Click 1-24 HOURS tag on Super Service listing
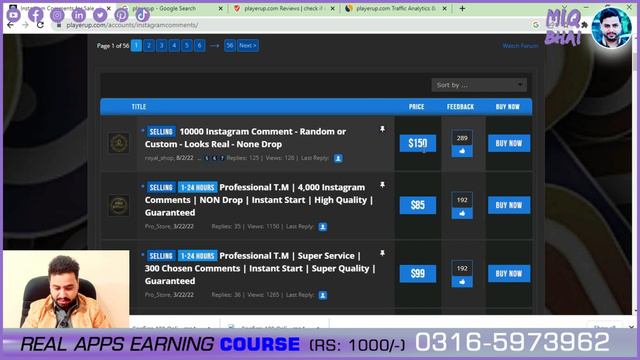The height and width of the screenshot is (360, 640). click(x=198, y=256)
